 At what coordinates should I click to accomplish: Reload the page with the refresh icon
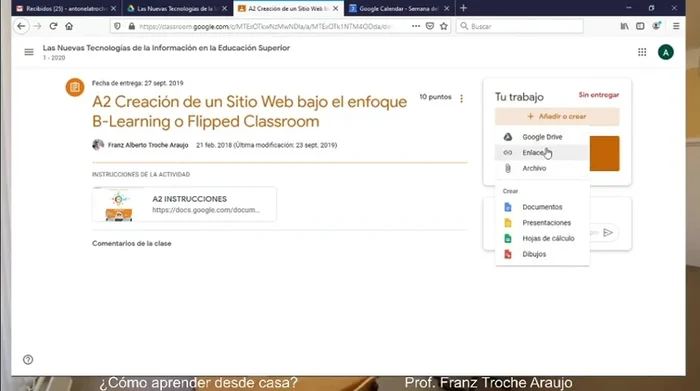pos(53,26)
